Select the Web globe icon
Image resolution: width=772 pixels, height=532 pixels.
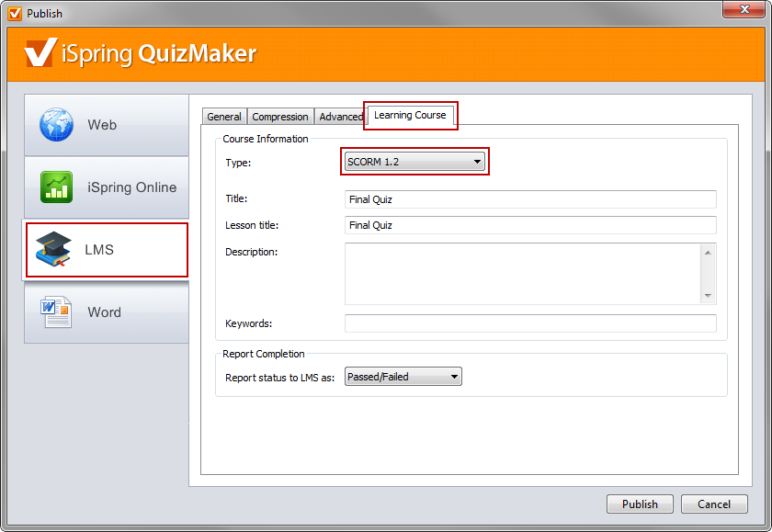57,125
